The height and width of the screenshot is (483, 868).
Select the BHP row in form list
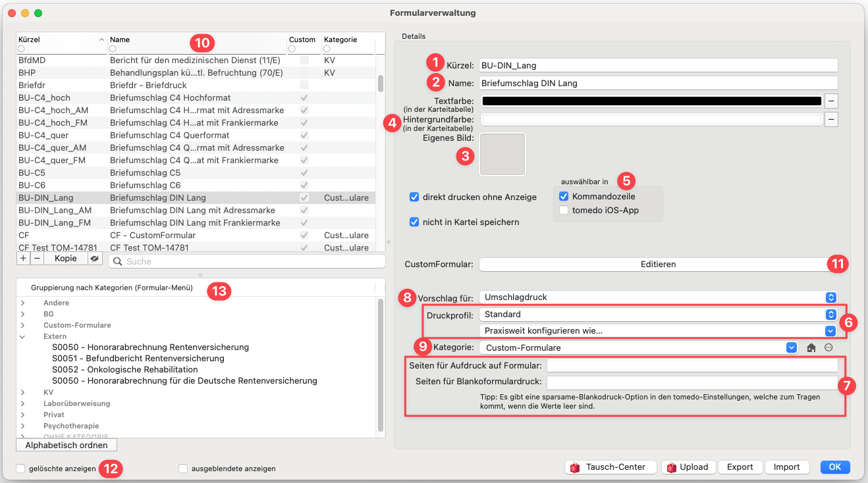[x=196, y=72]
